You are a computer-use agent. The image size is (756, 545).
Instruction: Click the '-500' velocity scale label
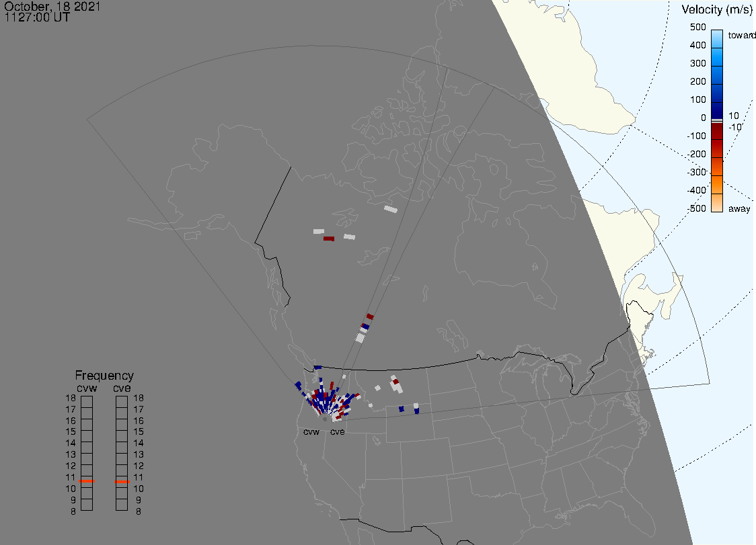click(x=696, y=208)
